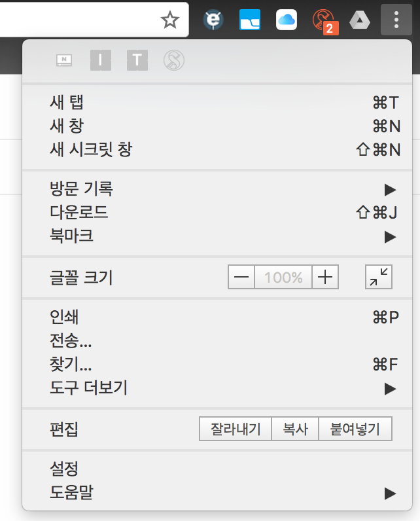This screenshot has height=521, width=420.
Task: Click the blue 'e' extension icon
Action: tap(213, 20)
